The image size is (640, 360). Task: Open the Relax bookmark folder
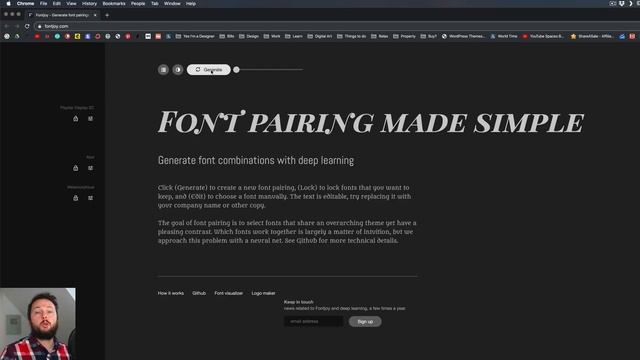click(x=380, y=36)
